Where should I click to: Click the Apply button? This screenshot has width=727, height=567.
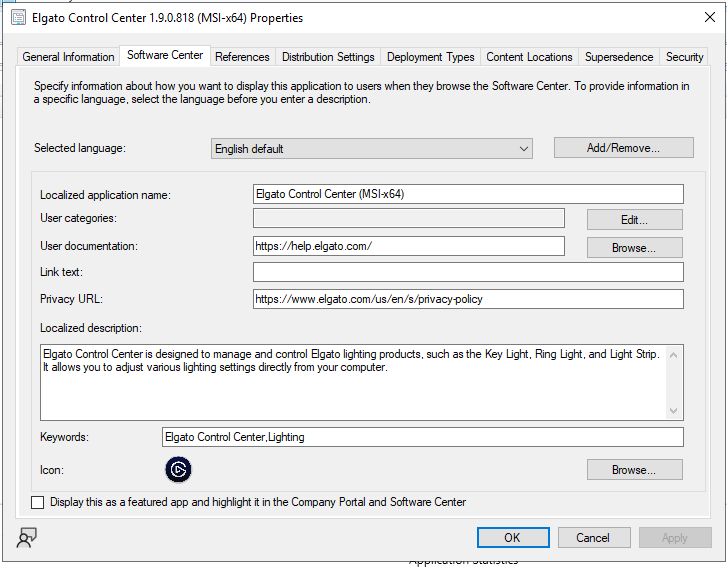[675, 537]
